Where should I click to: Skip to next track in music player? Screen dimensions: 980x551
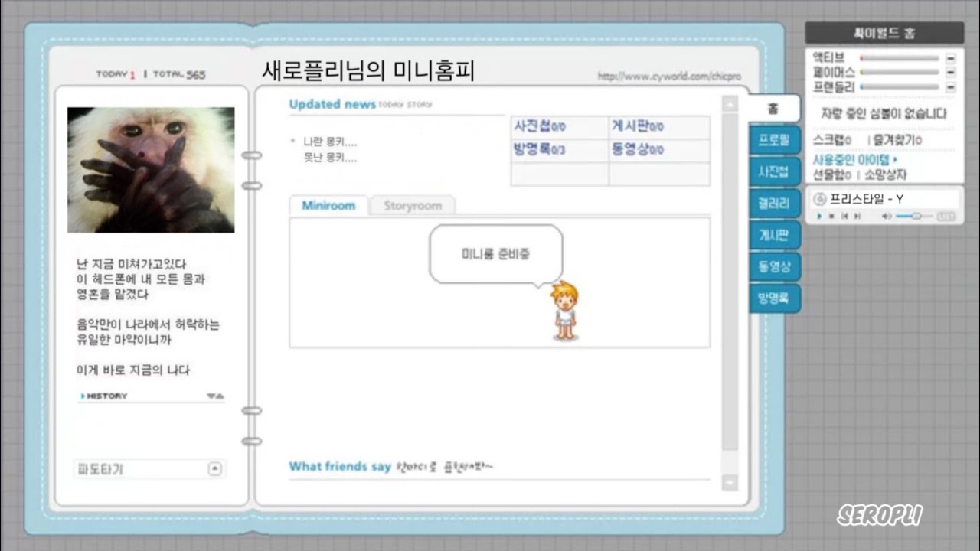point(857,217)
